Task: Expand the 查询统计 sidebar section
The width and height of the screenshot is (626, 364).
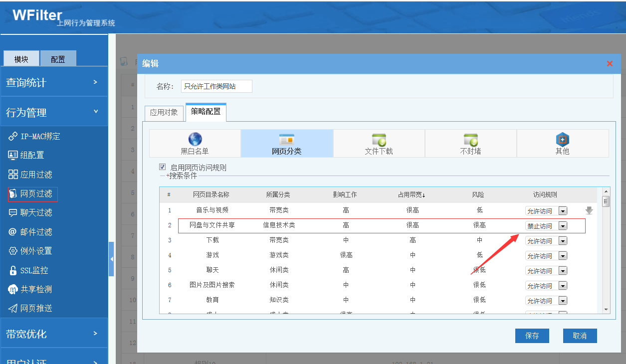Action: tap(53, 82)
